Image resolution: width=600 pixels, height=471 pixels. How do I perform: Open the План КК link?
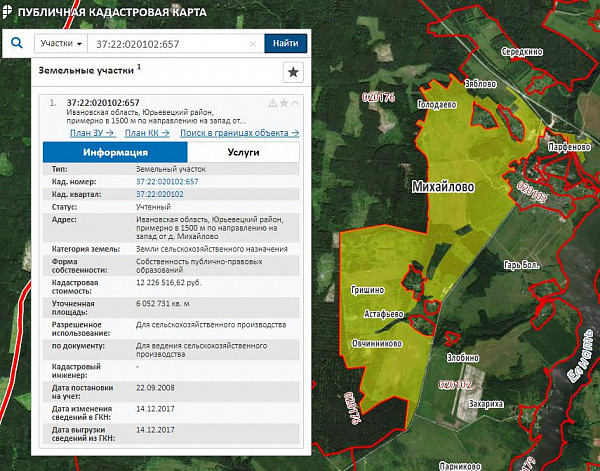[147, 132]
